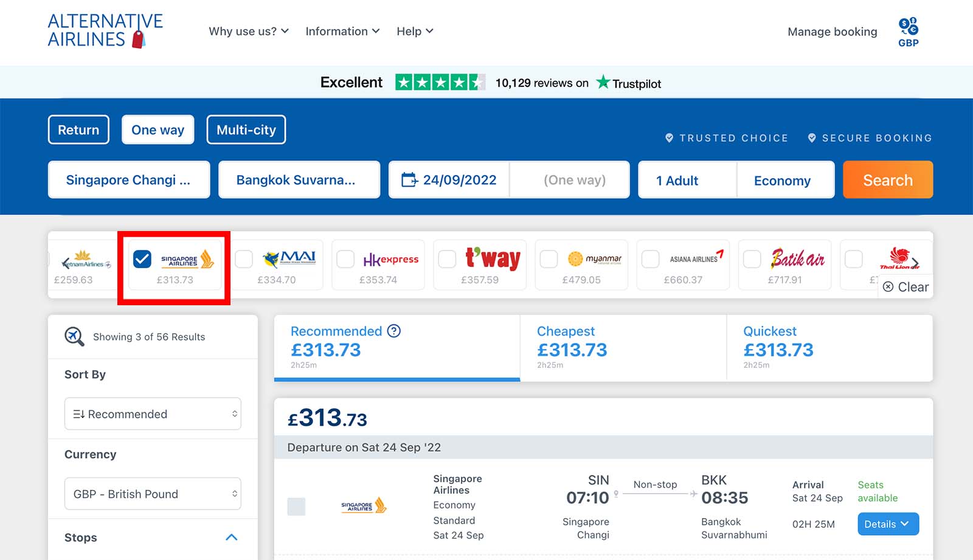Click the t'way airline logo
This screenshot has width=973, height=560.
coord(493,258)
